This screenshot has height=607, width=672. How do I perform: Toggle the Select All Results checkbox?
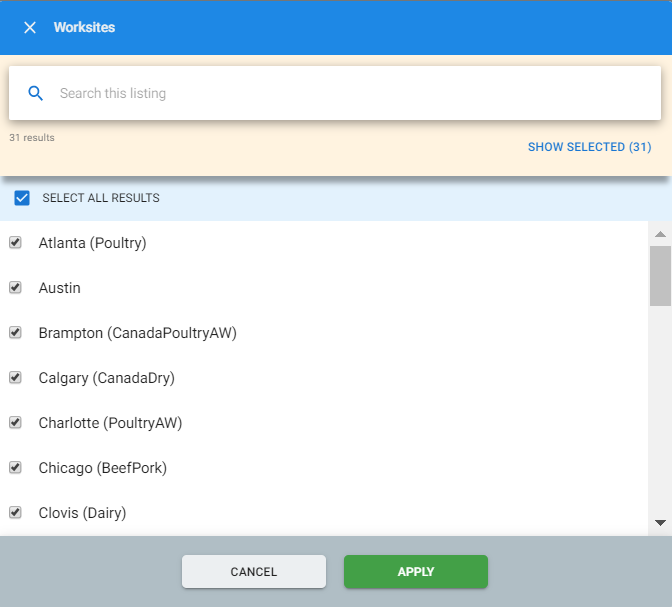coord(22,198)
